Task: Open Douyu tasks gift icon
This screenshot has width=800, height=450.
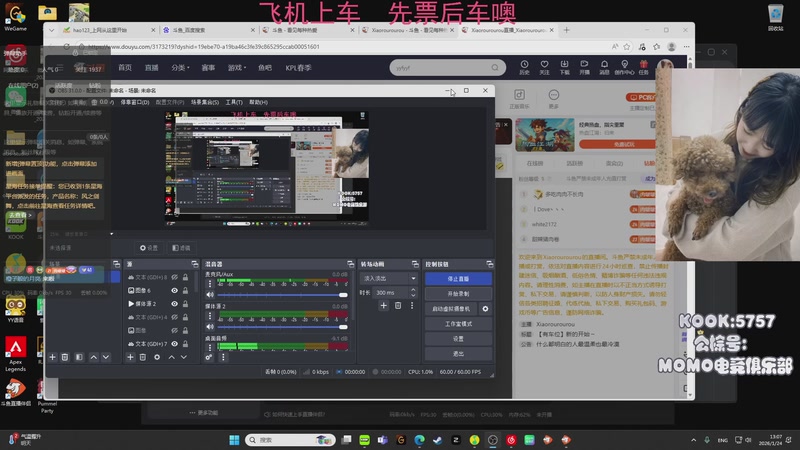Action: 644,67
